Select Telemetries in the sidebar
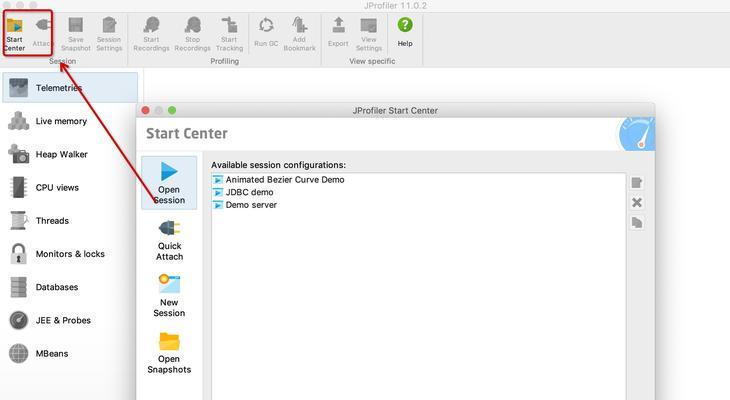 [x=70, y=88]
